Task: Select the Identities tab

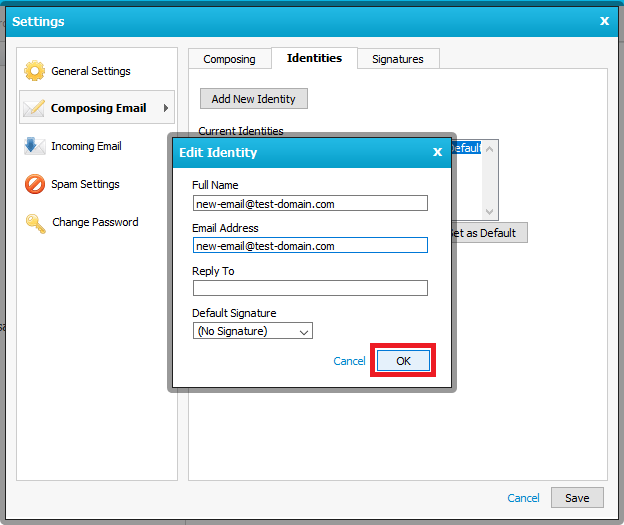Action: (x=314, y=58)
